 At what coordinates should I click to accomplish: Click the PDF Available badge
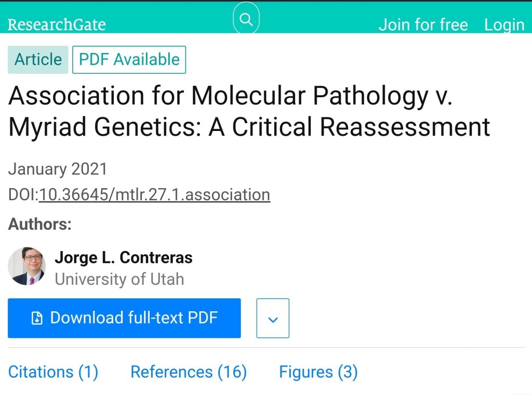point(129,60)
